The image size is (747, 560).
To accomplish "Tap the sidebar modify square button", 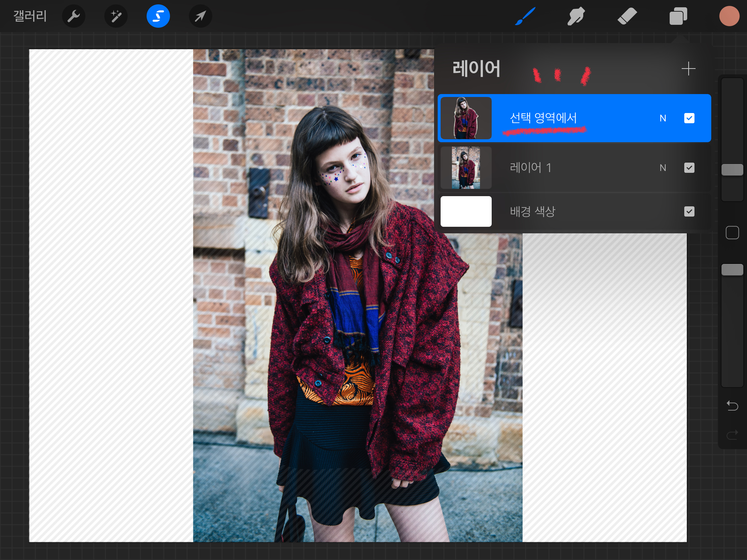I will (732, 233).
